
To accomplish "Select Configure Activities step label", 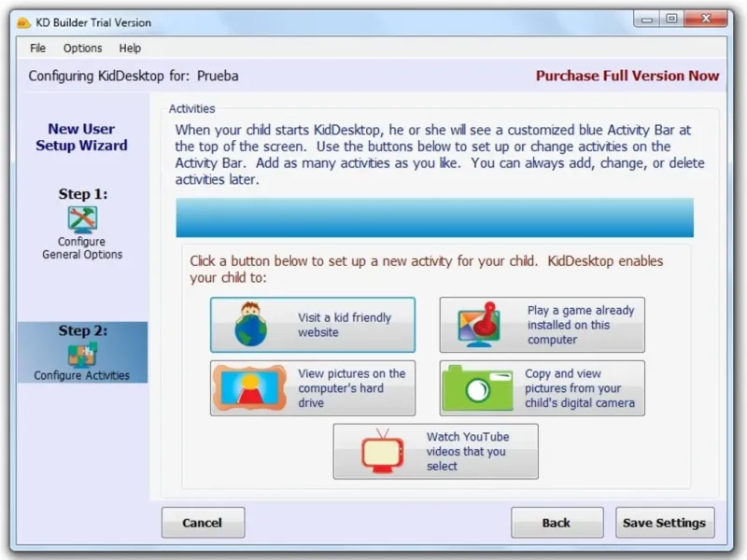I will pyautogui.click(x=81, y=375).
